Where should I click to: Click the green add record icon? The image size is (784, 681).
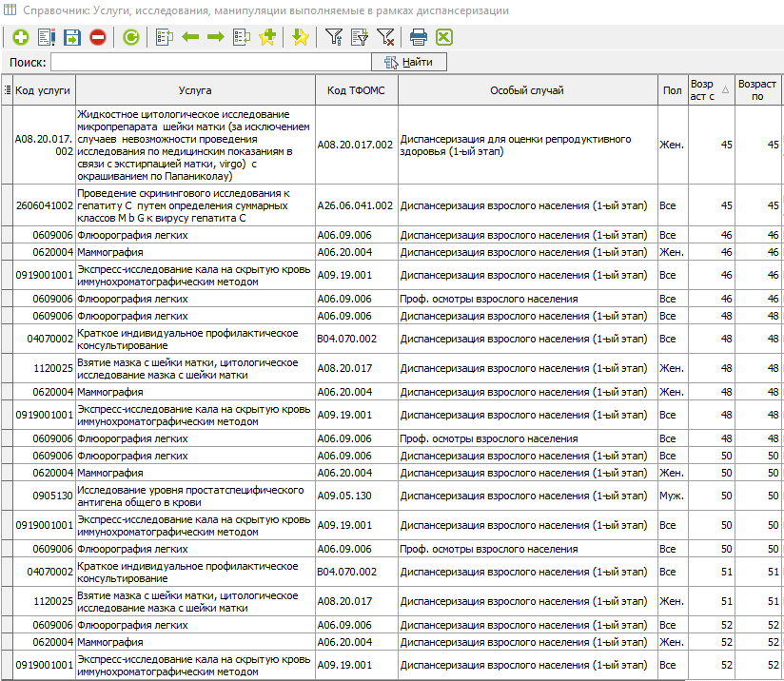click(21, 38)
